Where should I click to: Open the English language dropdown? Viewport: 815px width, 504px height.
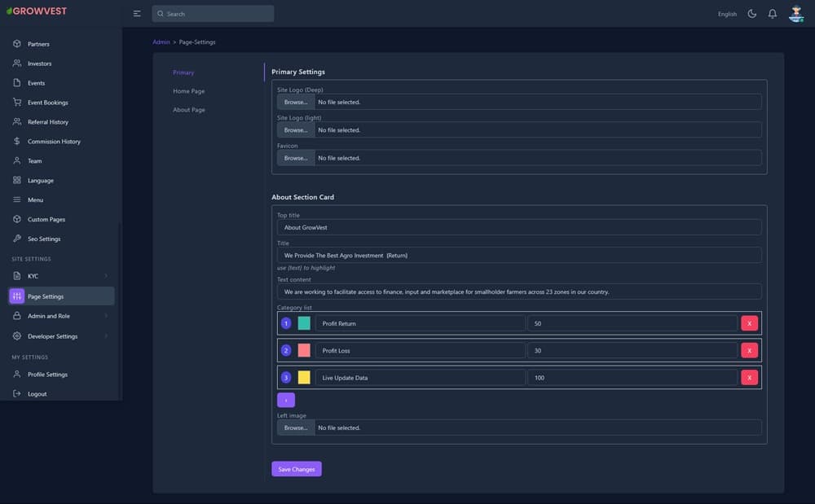click(727, 14)
